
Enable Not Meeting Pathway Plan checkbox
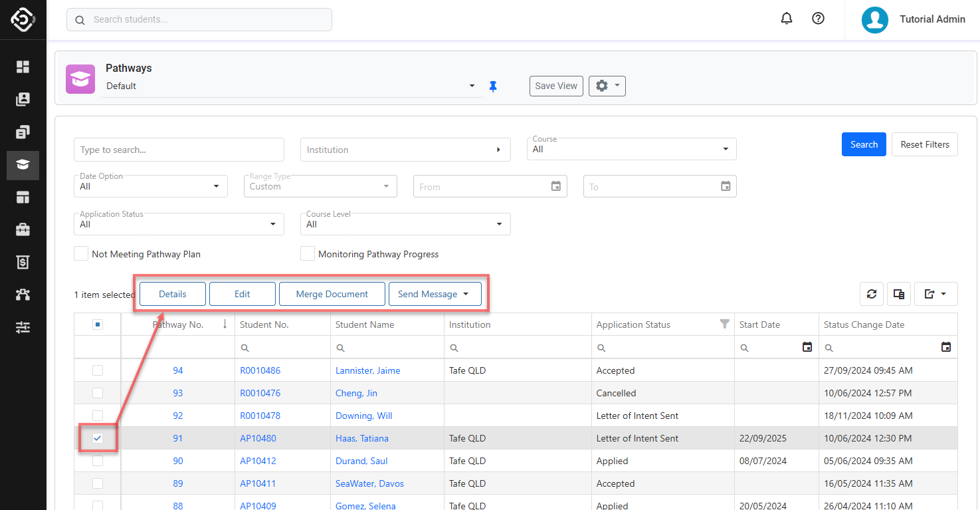[x=81, y=254]
